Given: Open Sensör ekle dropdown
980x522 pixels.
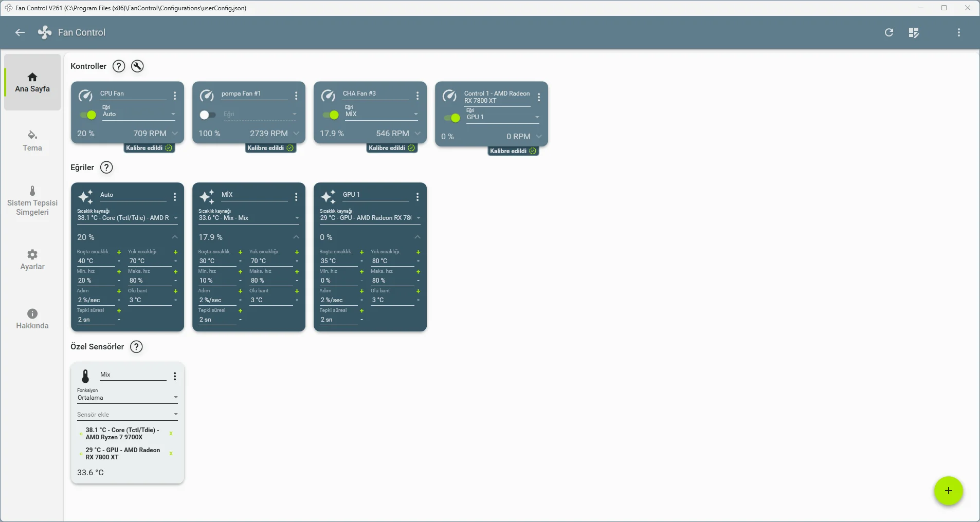Looking at the screenshot, I should point(128,415).
